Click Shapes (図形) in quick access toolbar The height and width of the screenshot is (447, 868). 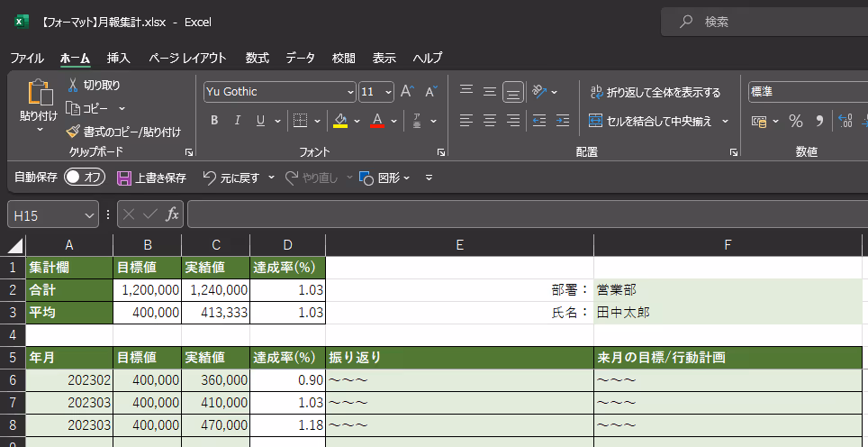coord(380,178)
